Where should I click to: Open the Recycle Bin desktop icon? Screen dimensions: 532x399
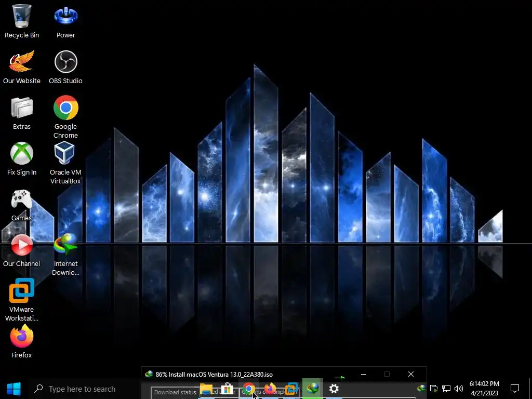click(22, 21)
